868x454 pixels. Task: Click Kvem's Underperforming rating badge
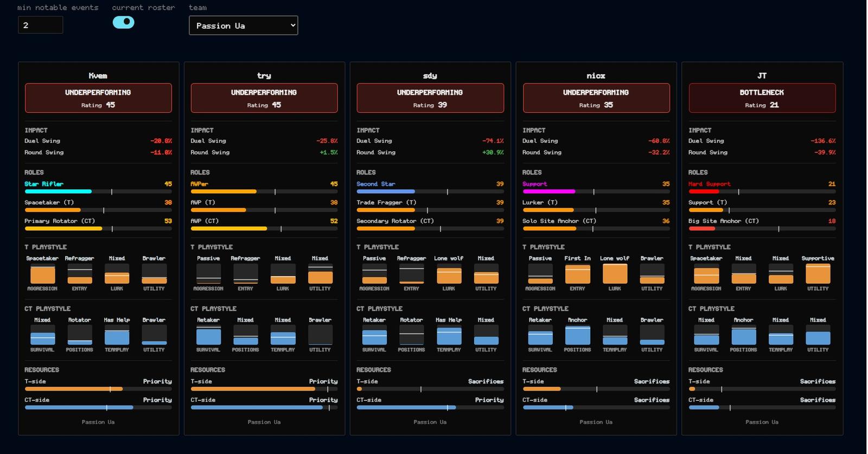pyautogui.click(x=98, y=98)
